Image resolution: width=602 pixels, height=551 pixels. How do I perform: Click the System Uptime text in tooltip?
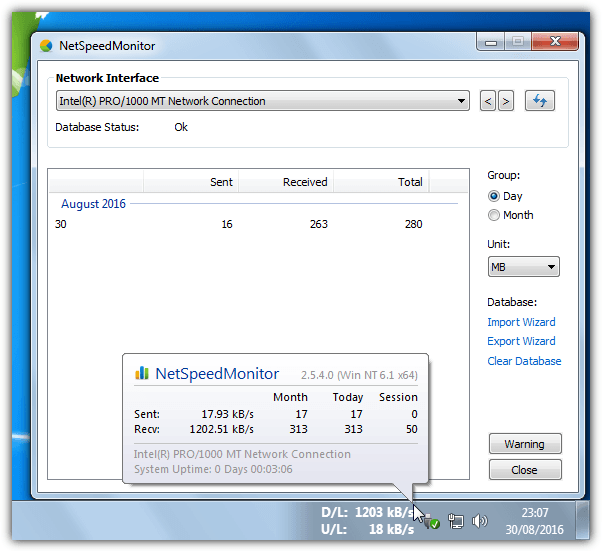213,469
